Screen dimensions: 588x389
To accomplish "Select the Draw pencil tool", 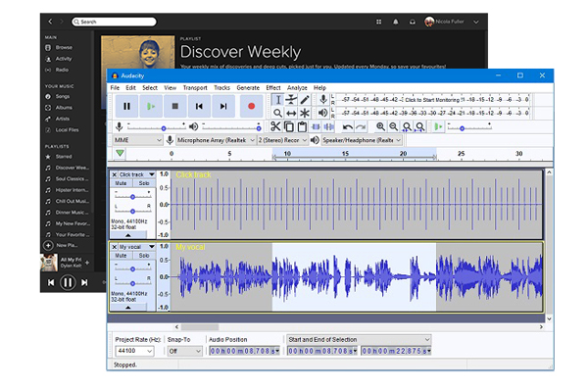I will click(305, 100).
